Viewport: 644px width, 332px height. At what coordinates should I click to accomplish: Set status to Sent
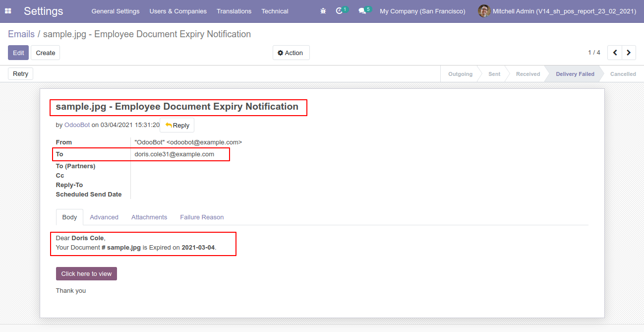coord(494,74)
